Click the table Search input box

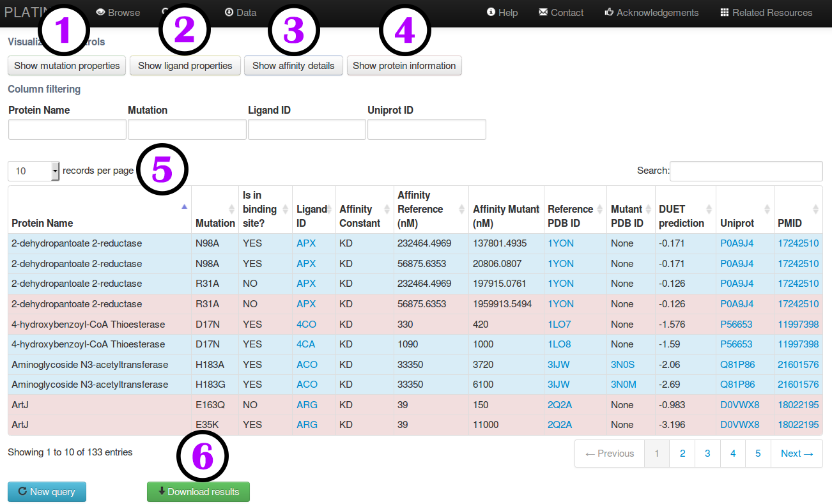tap(746, 171)
